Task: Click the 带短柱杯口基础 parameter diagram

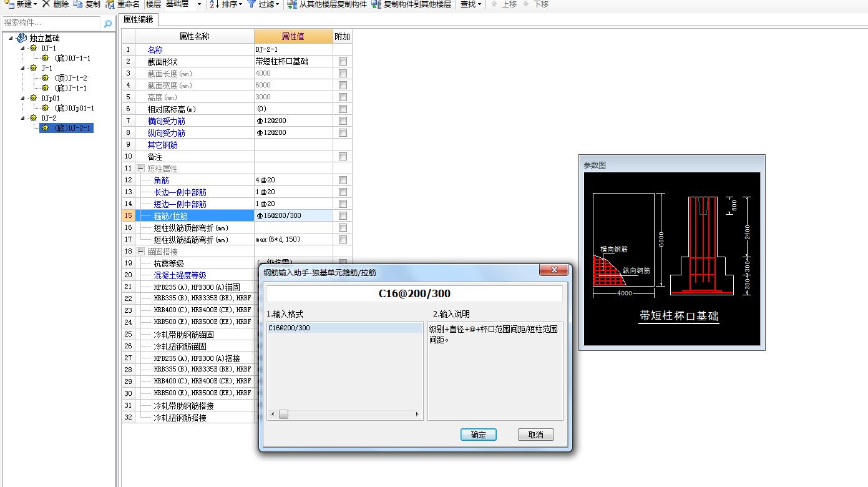Action: [672, 258]
